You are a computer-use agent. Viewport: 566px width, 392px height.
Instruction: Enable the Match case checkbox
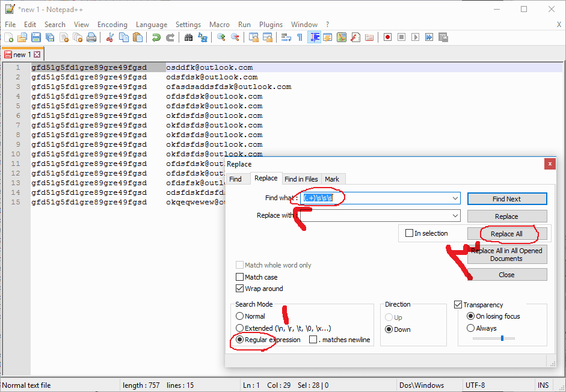(240, 277)
